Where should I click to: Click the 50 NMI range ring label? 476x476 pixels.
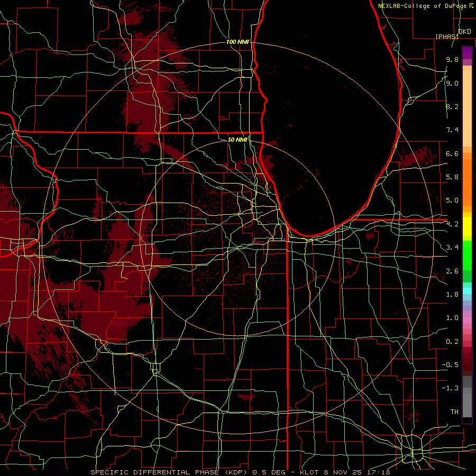(x=237, y=140)
